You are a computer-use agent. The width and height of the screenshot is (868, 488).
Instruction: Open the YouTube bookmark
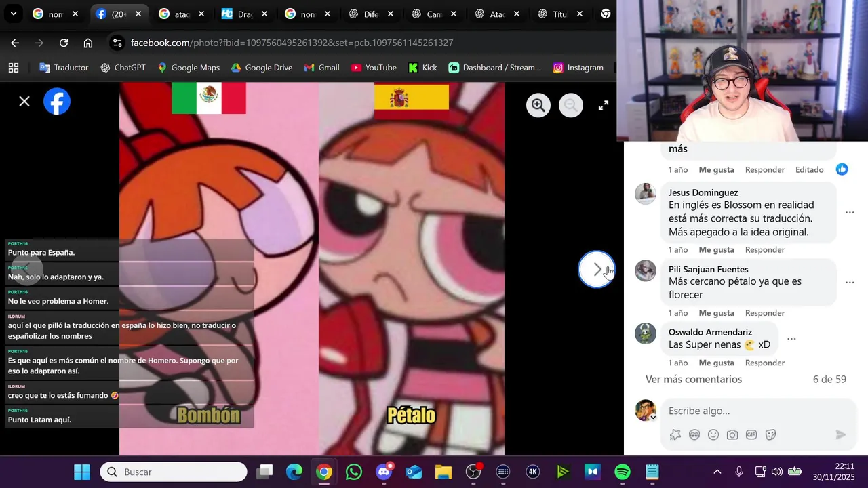[x=374, y=68]
